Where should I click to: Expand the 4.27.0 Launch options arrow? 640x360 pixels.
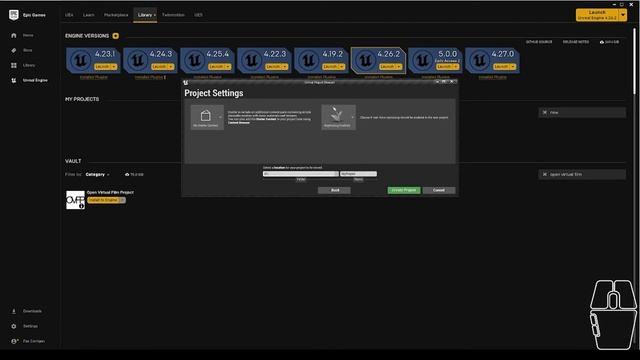point(513,67)
